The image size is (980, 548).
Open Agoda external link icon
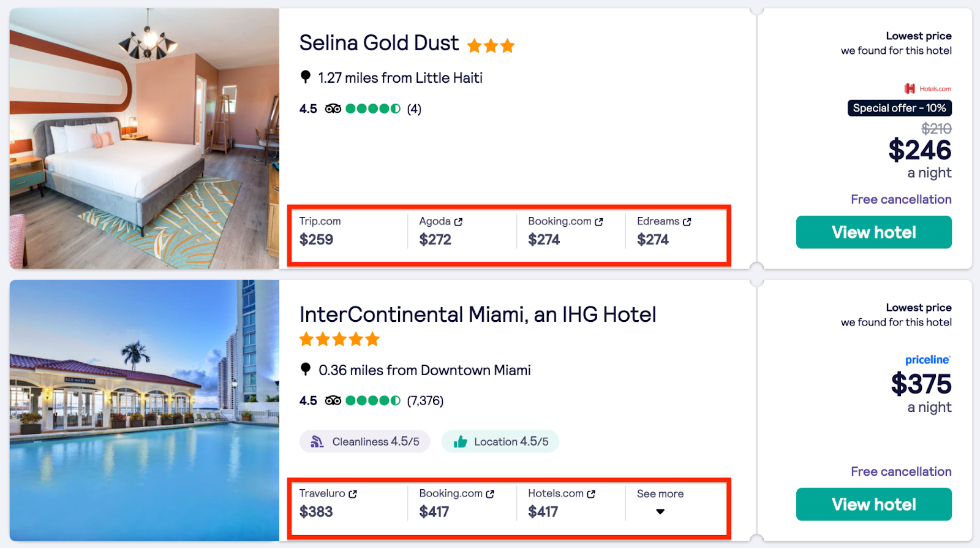pos(458,222)
